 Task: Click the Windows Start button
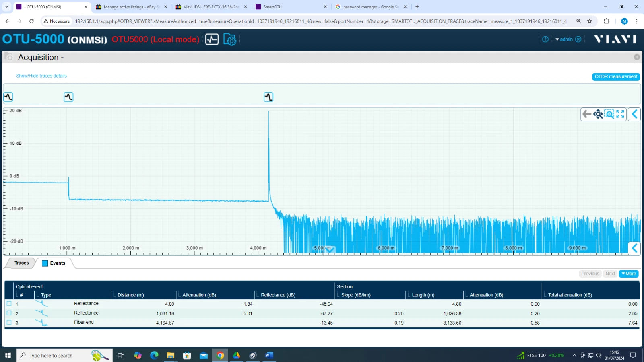8,355
